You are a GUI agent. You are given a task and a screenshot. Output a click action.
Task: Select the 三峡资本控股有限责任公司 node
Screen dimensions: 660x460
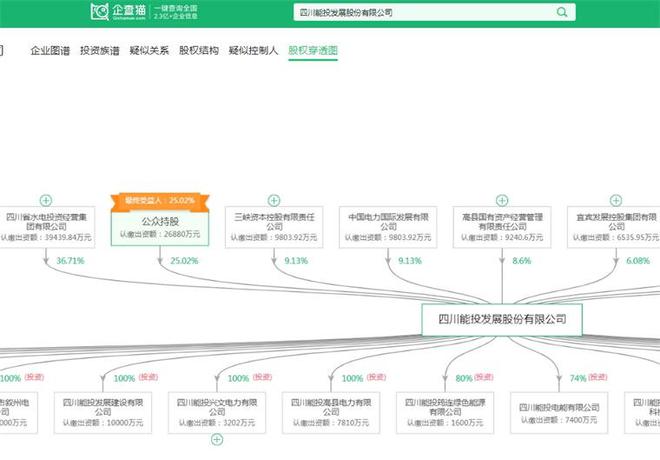point(274,227)
